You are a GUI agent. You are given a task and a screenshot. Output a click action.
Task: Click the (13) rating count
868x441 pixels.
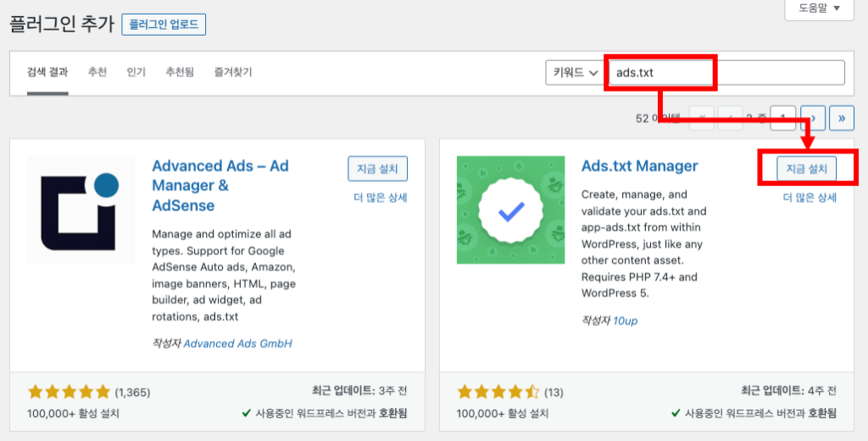[x=554, y=393]
